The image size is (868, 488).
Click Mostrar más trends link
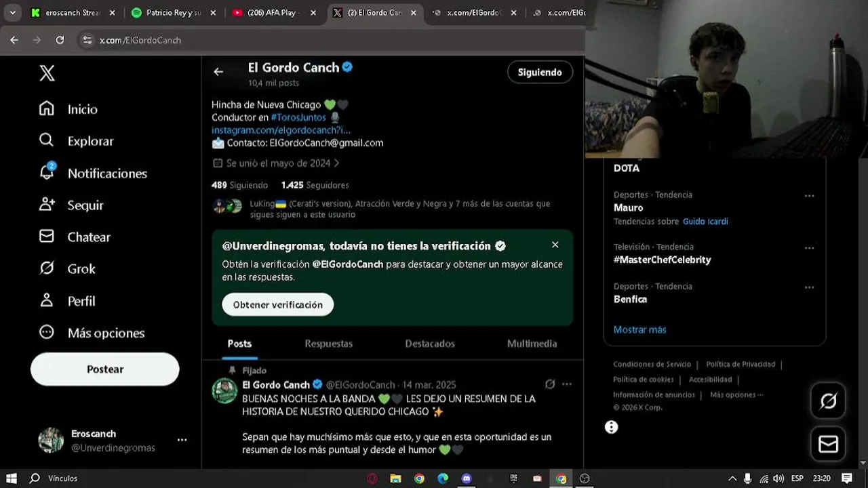(x=639, y=329)
